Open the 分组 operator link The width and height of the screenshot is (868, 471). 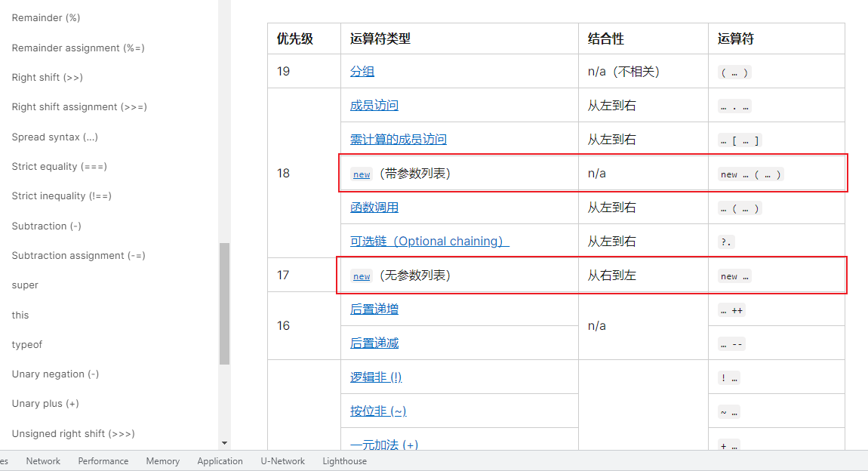pos(362,72)
